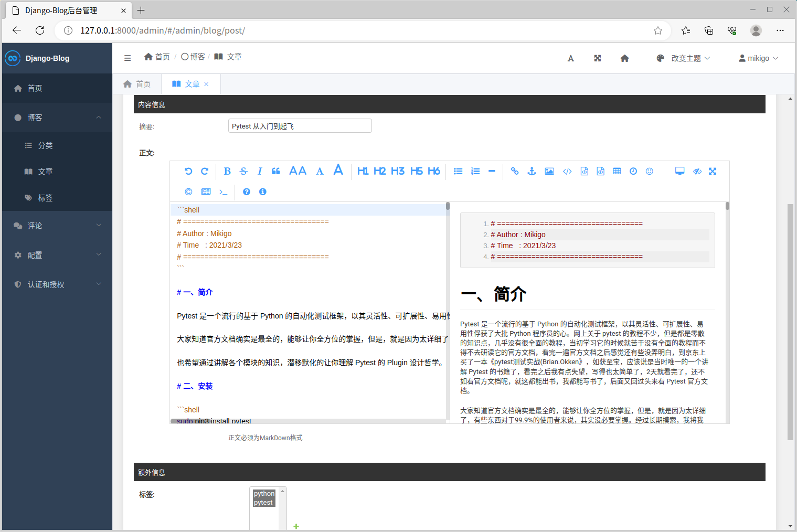This screenshot has height=532, width=797.
Task: Open 分类 in the sidebar
Action: tap(57, 145)
